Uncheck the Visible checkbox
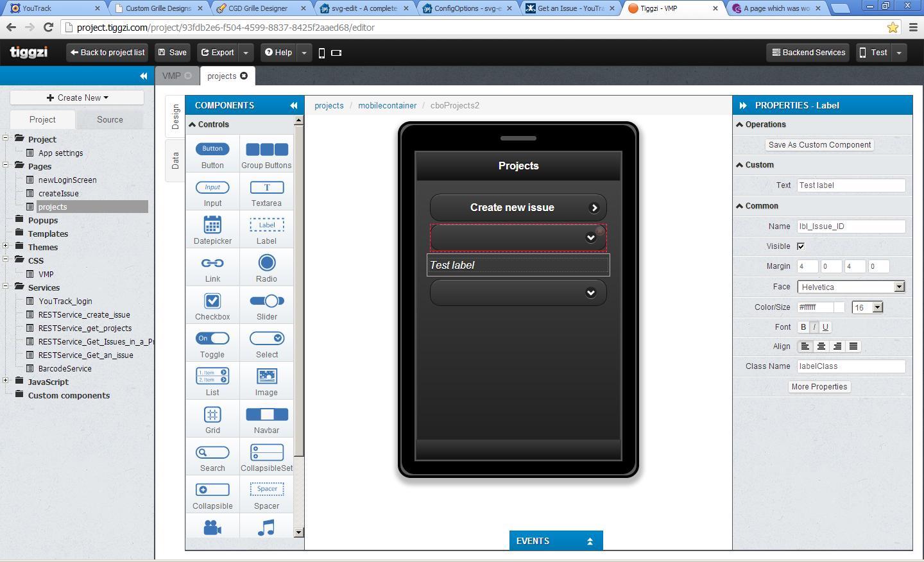 [801, 246]
